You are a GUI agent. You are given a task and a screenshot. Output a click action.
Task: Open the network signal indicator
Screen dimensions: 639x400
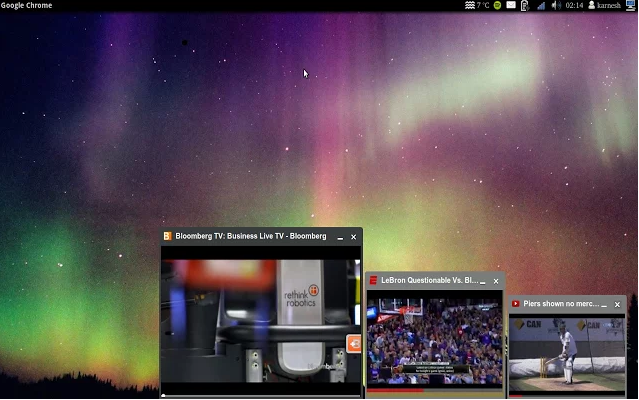(541, 5)
